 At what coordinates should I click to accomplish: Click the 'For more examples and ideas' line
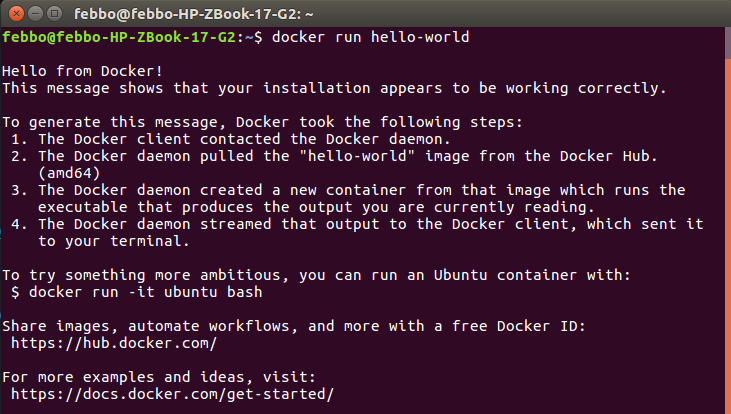pos(159,377)
